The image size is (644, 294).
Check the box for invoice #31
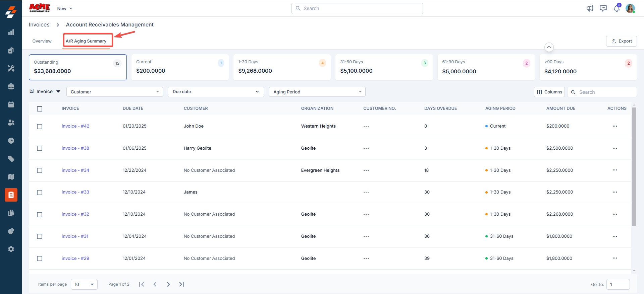[x=40, y=236]
